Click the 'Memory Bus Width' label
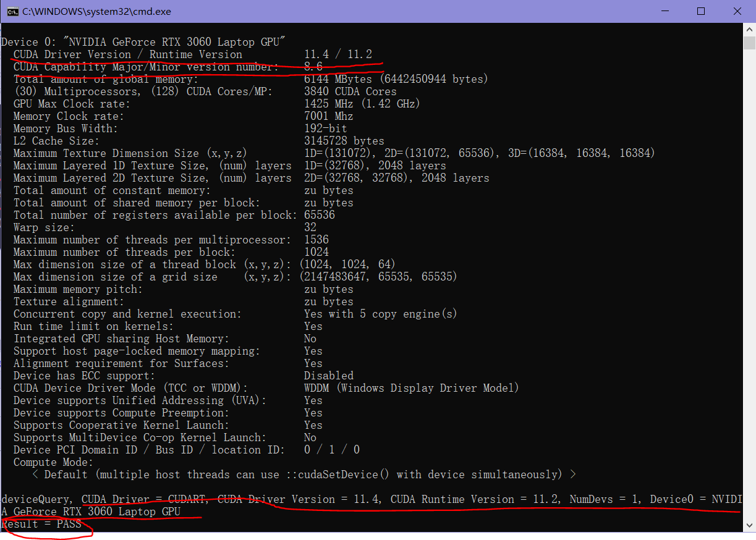The image size is (756, 540). click(65, 129)
